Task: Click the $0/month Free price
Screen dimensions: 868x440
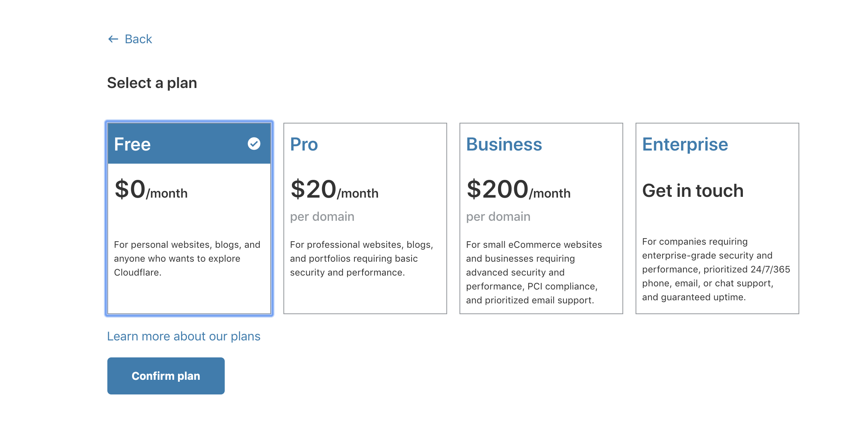Action: pyautogui.click(x=151, y=190)
